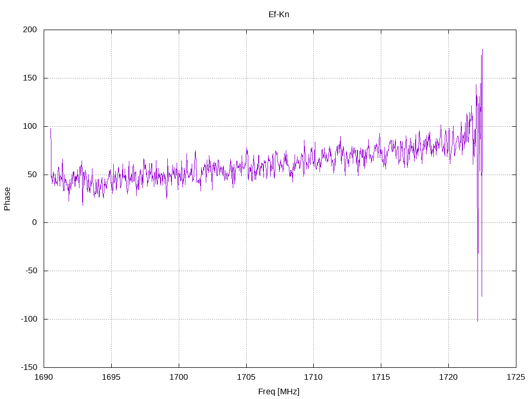Click y-axis tick label -150

click(x=29, y=367)
